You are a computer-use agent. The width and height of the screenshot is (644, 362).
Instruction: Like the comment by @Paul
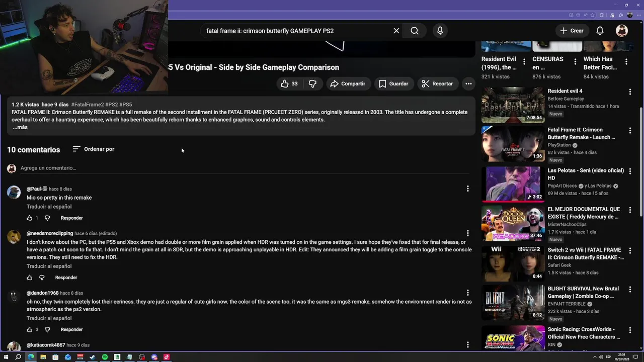[30, 218]
